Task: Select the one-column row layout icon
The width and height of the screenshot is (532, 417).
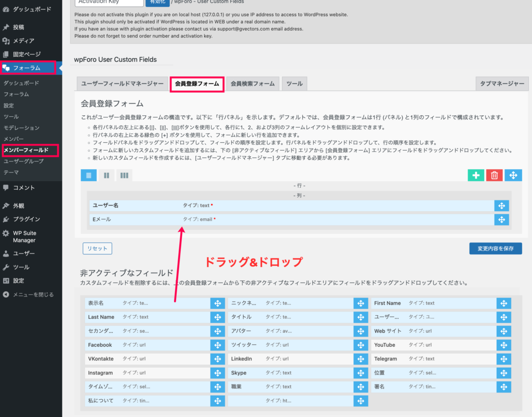Action: pyautogui.click(x=88, y=176)
